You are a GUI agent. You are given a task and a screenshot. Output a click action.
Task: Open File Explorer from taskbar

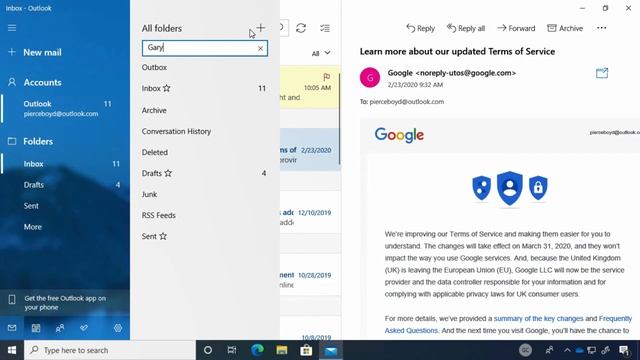click(x=282, y=350)
